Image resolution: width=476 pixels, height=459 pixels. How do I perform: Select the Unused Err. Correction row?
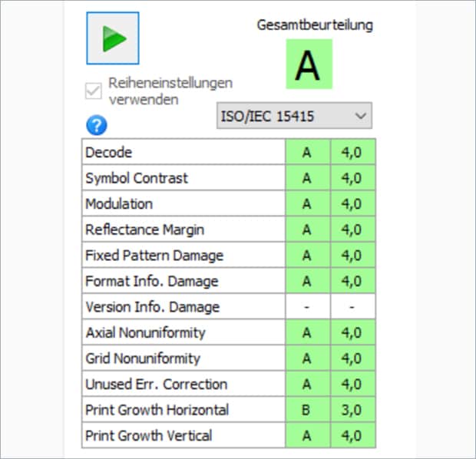(156, 384)
